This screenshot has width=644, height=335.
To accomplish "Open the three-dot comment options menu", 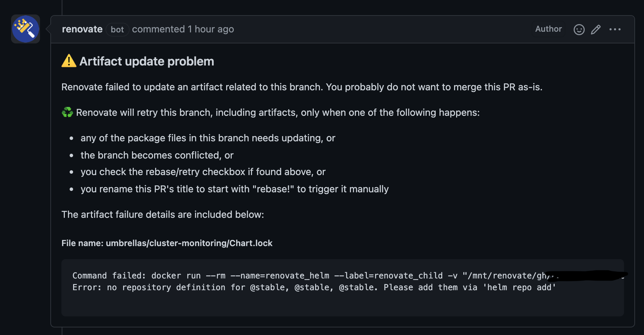I will pos(615,30).
